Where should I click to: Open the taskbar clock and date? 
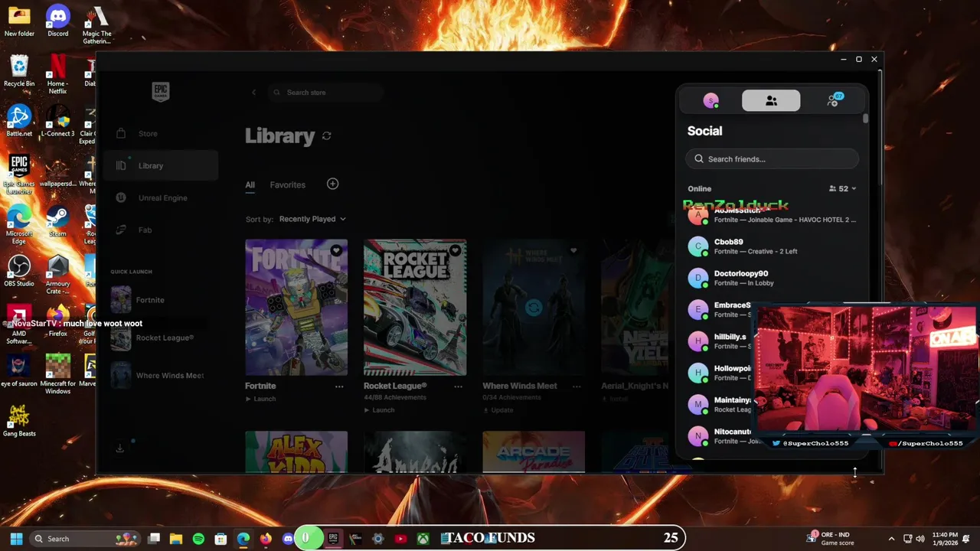pos(944,539)
